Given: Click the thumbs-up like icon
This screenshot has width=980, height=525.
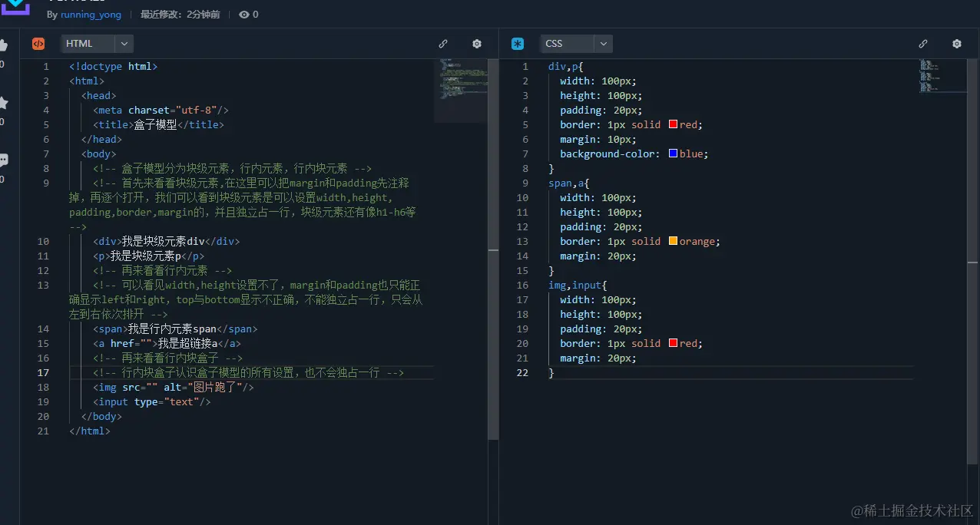Looking at the screenshot, I should pos(3,45).
